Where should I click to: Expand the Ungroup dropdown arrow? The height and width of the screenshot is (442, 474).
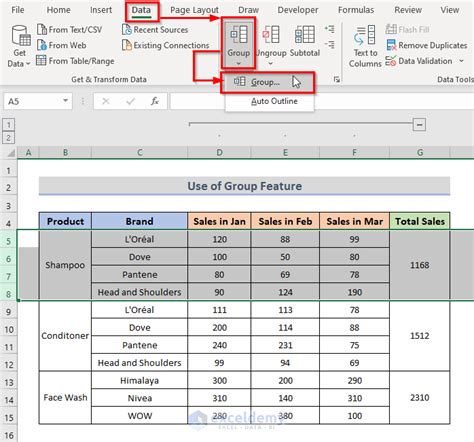point(271,63)
